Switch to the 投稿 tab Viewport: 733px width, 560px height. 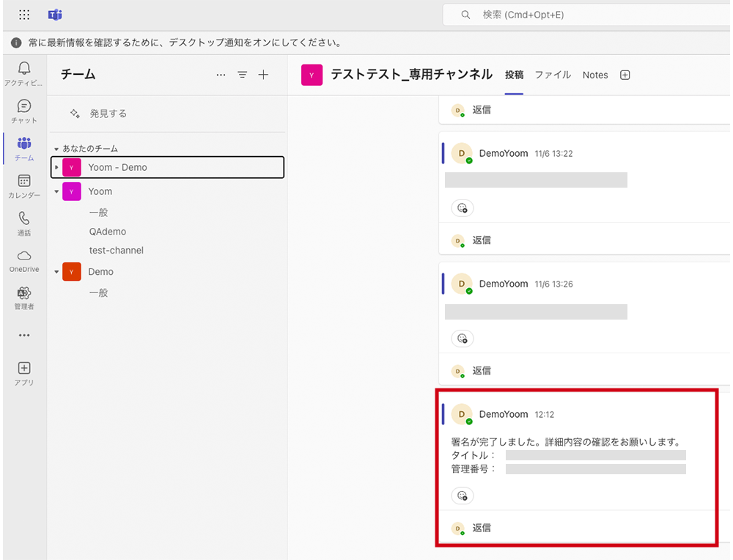coord(515,75)
